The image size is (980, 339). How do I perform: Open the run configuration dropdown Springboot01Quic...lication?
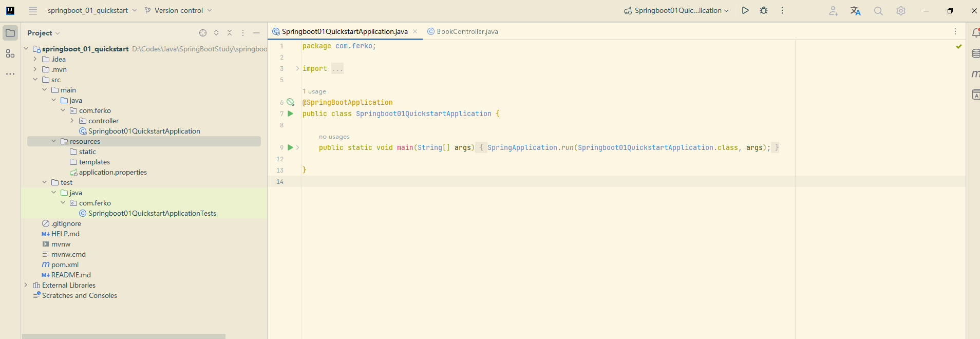click(676, 10)
